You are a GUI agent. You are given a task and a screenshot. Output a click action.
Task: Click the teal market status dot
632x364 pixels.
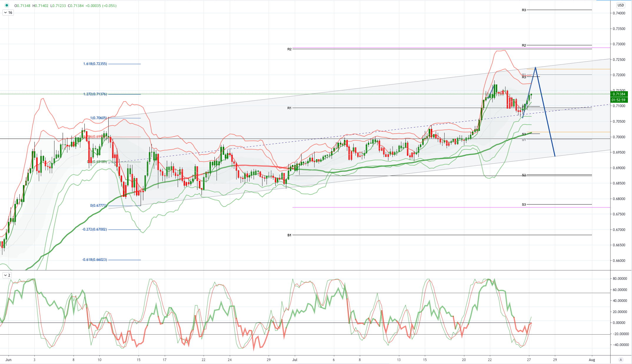7,6
